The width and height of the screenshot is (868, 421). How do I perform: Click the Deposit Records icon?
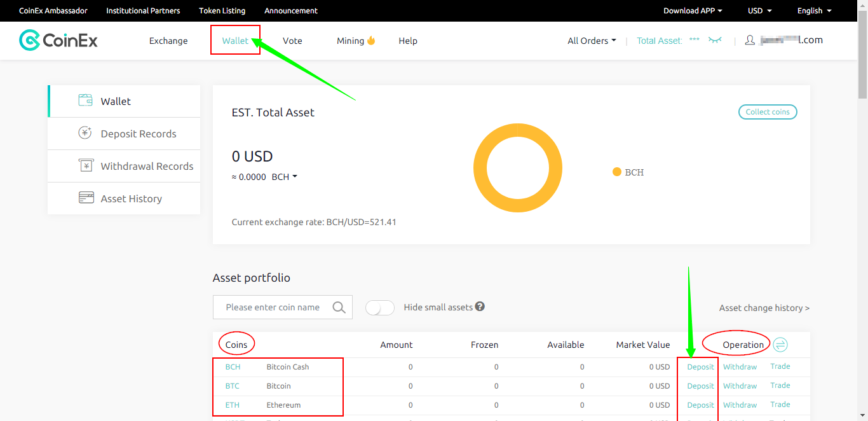[x=85, y=133]
